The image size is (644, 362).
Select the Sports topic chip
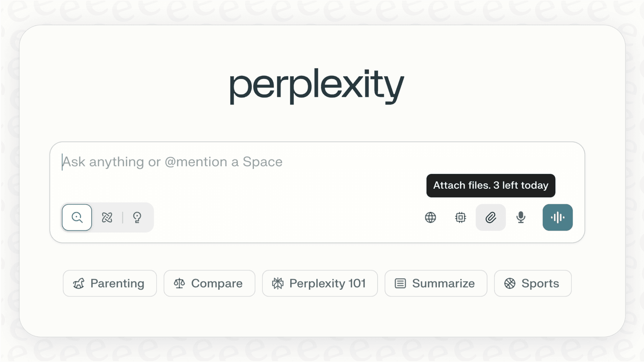(x=532, y=283)
